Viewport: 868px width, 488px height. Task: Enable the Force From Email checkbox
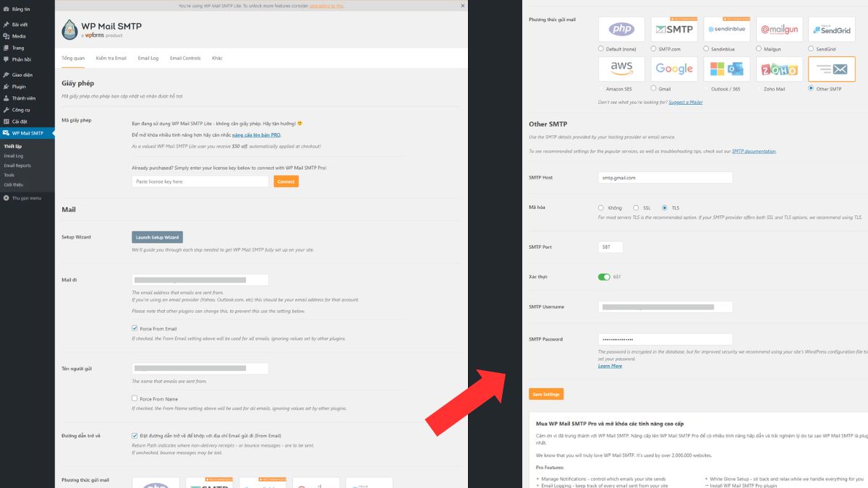click(x=135, y=328)
